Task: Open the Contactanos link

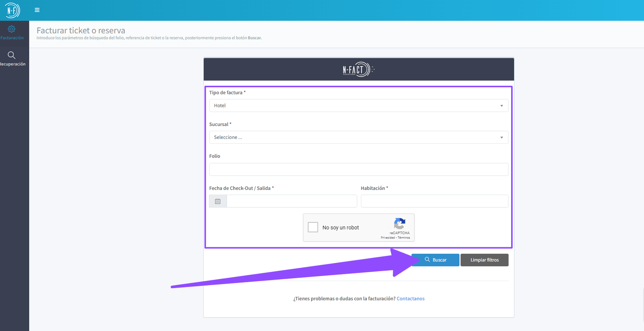Action: click(411, 299)
